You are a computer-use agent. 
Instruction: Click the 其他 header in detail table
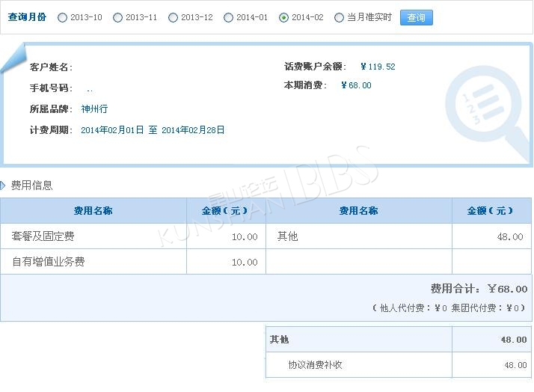280,340
